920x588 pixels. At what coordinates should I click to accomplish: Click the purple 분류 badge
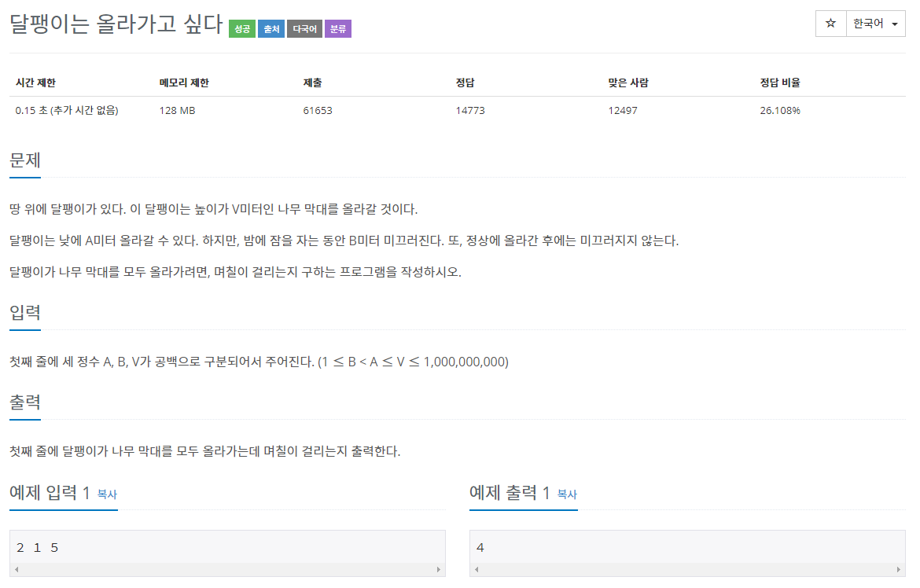(x=338, y=29)
